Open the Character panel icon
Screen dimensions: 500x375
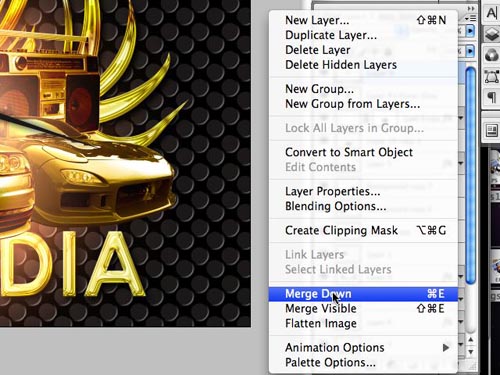492,13
